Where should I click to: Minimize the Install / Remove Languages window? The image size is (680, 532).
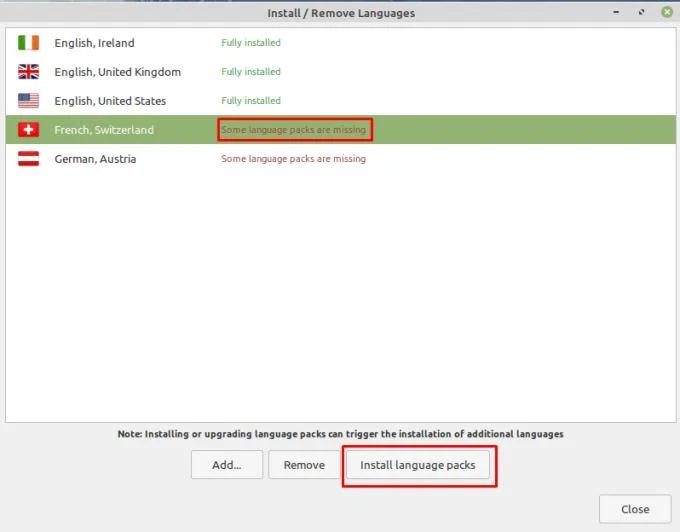click(616, 12)
